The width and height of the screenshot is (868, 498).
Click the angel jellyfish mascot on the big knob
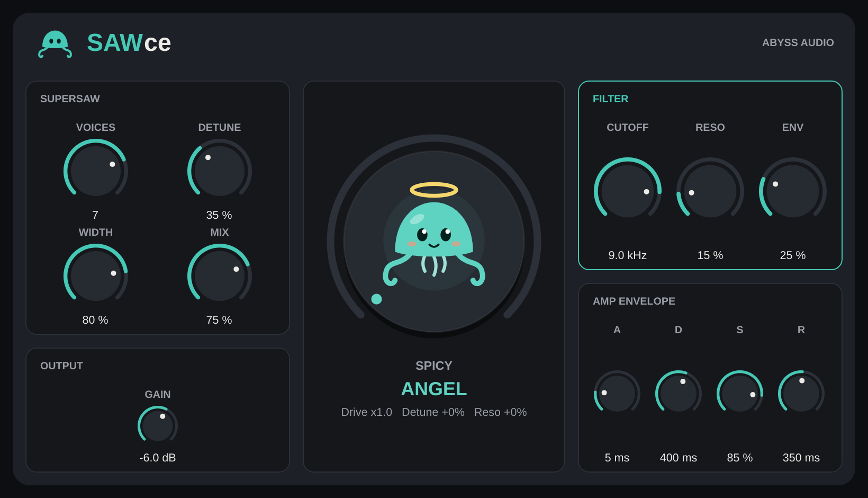pyautogui.click(x=434, y=235)
